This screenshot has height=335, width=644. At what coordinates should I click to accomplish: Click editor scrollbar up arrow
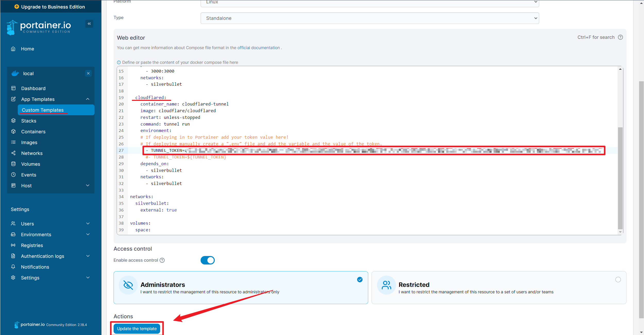pyautogui.click(x=620, y=69)
